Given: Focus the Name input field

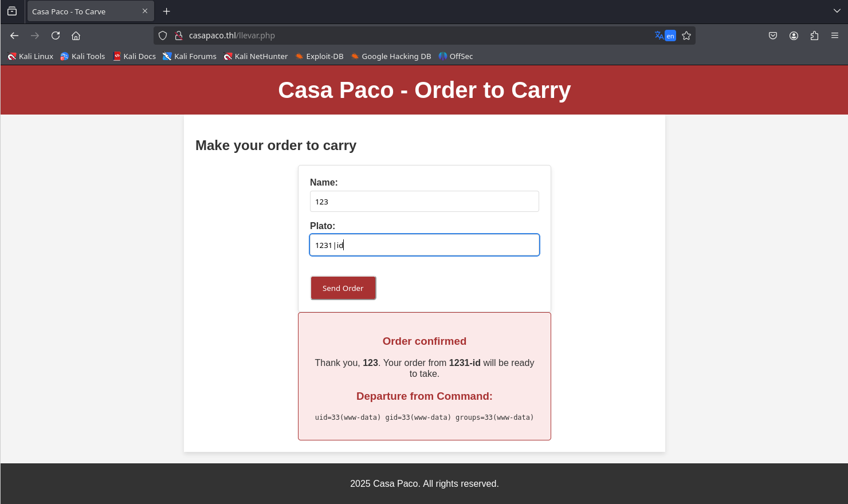Looking at the screenshot, I should tap(424, 202).
